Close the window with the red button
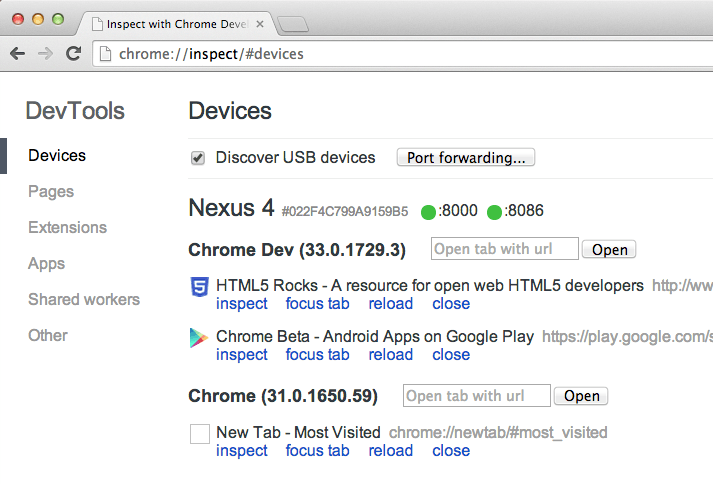Screen dimensions: 713x484 coord(18,19)
